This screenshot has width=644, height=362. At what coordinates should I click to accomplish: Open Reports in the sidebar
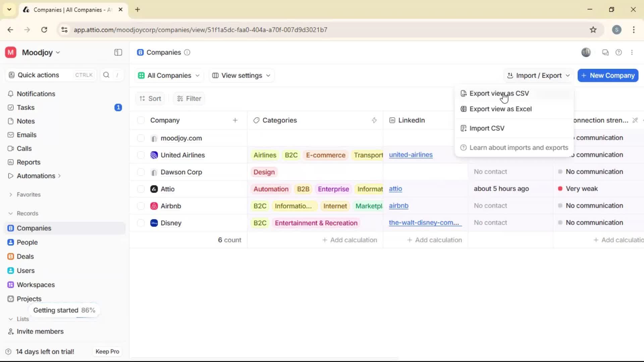coord(29,162)
